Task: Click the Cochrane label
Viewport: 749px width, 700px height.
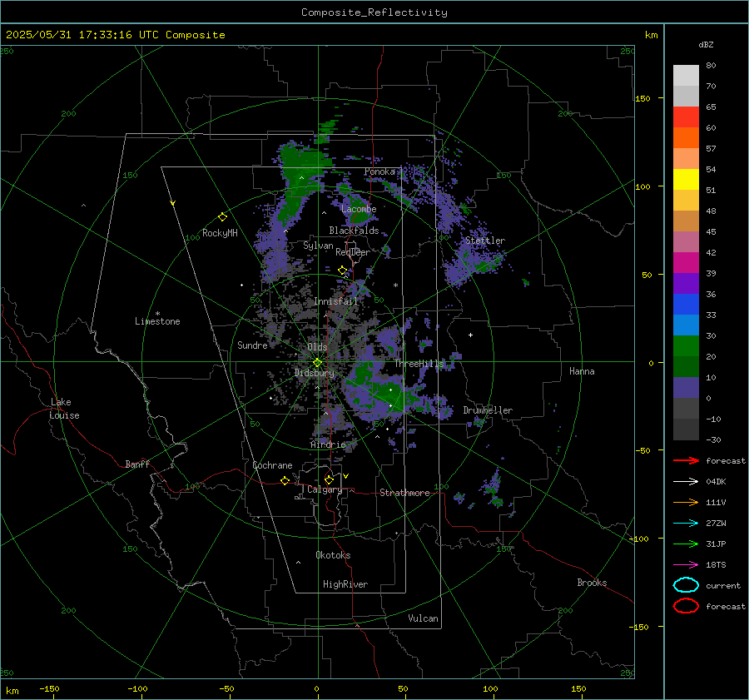Action: pos(272,465)
